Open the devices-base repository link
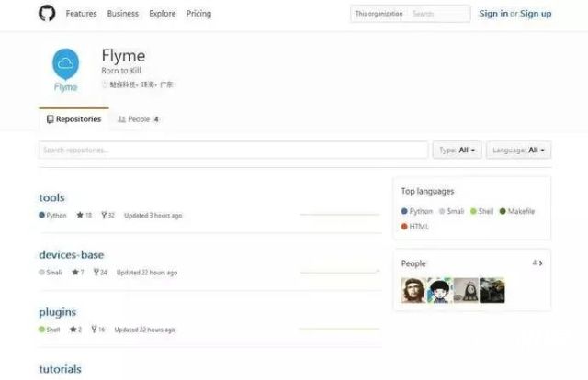 (72, 255)
